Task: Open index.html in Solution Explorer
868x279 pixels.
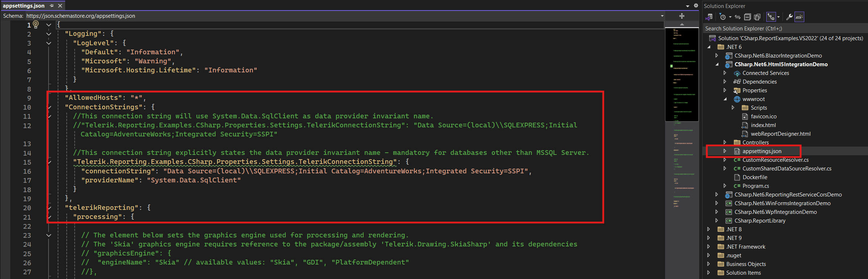Action: click(763, 125)
